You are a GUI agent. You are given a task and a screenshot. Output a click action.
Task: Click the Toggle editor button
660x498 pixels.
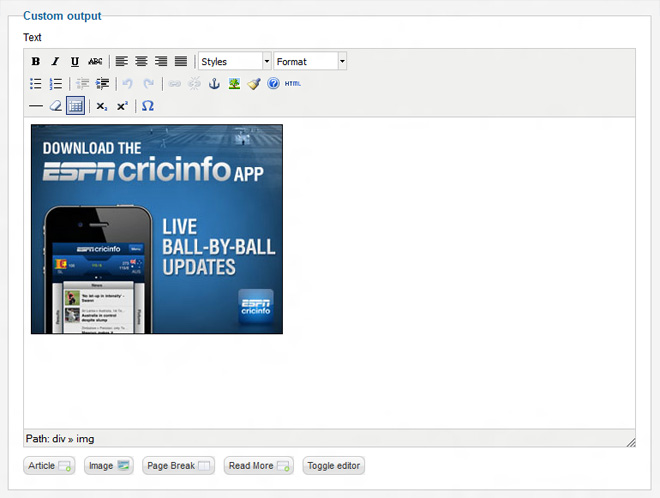coord(334,466)
